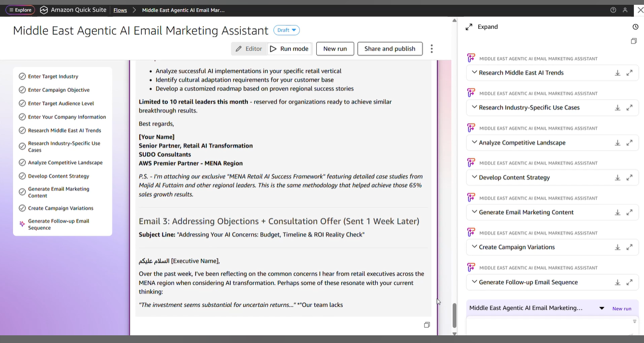644x343 pixels.
Task: Click the scroll up arrow of content area
Action: coord(454,20)
